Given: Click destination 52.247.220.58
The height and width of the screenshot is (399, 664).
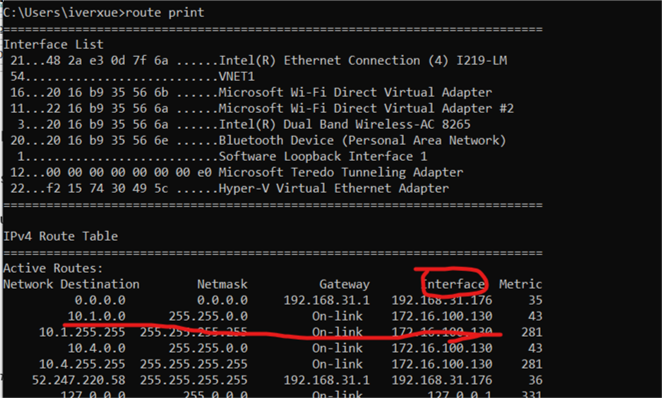Looking at the screenshot, I should (x=79, y=380).
